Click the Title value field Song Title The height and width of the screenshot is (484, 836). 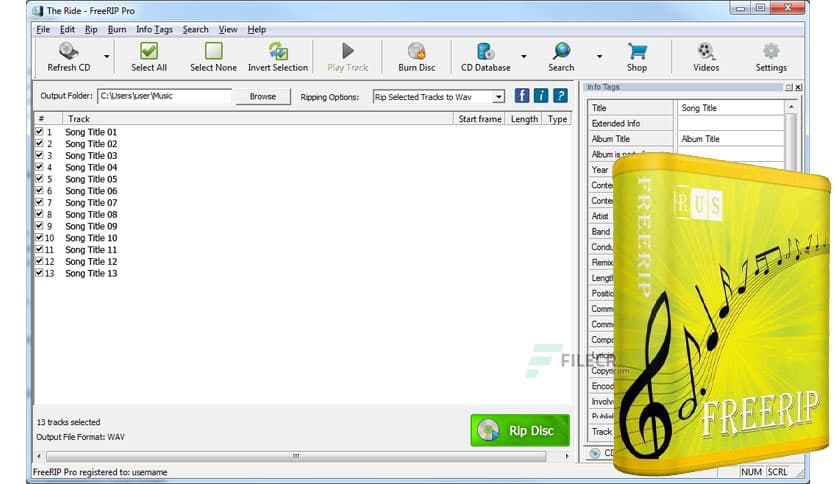click(730, 108)
